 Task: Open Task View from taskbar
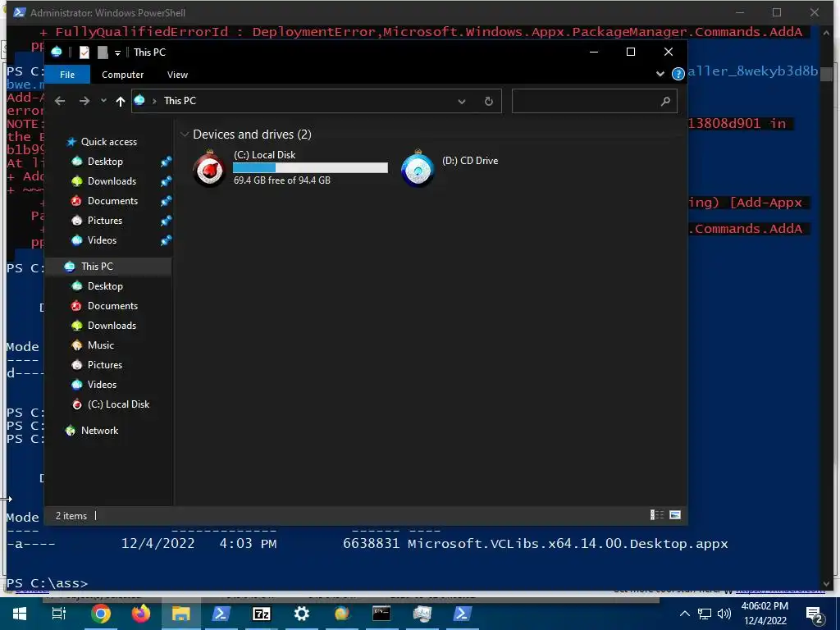(58, 614)
